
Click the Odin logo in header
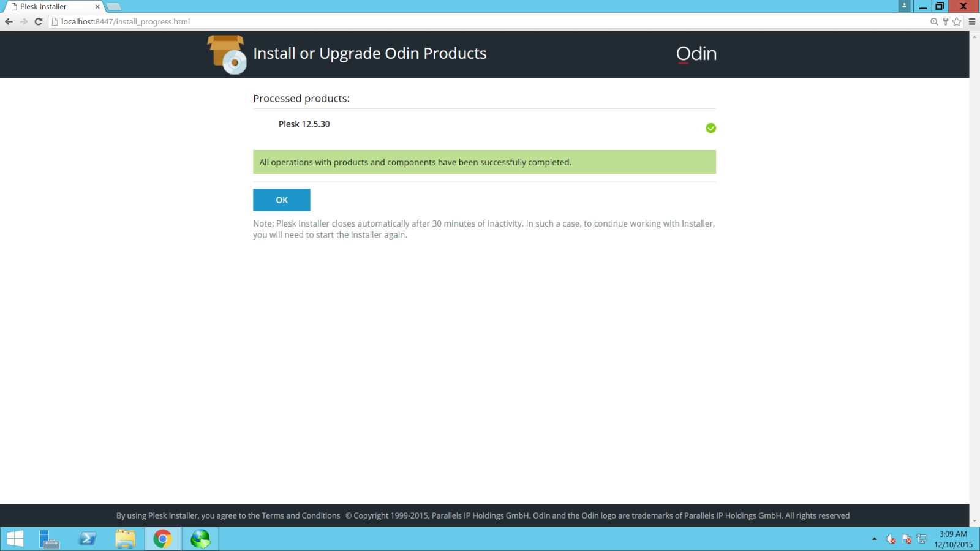696,54
